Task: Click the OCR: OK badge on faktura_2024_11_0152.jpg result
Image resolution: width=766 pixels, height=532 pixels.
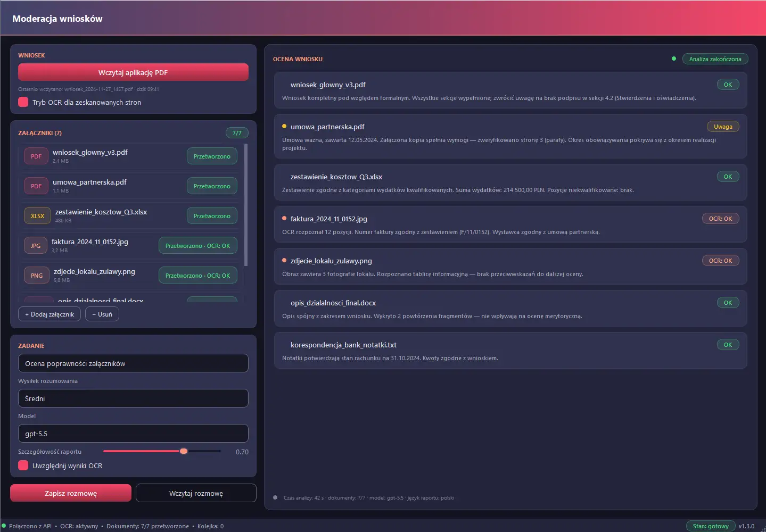Action: (720, 219)
